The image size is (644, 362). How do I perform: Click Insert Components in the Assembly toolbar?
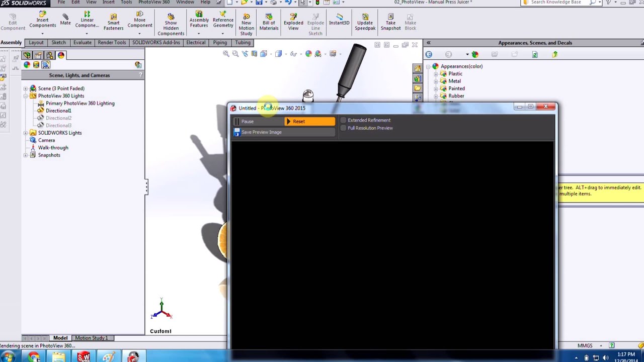43,20
